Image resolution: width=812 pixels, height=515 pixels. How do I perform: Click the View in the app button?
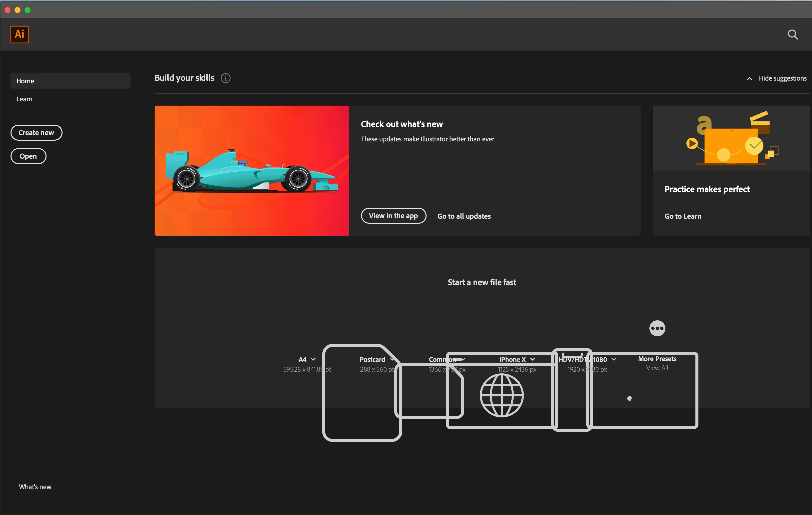click(x=393, y=216)
